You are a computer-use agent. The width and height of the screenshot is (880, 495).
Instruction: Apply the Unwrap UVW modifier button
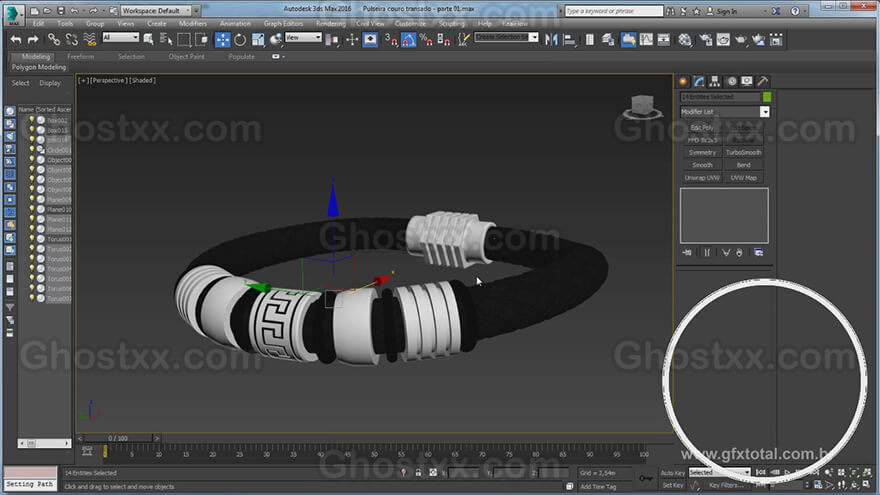tap(702, 178)
